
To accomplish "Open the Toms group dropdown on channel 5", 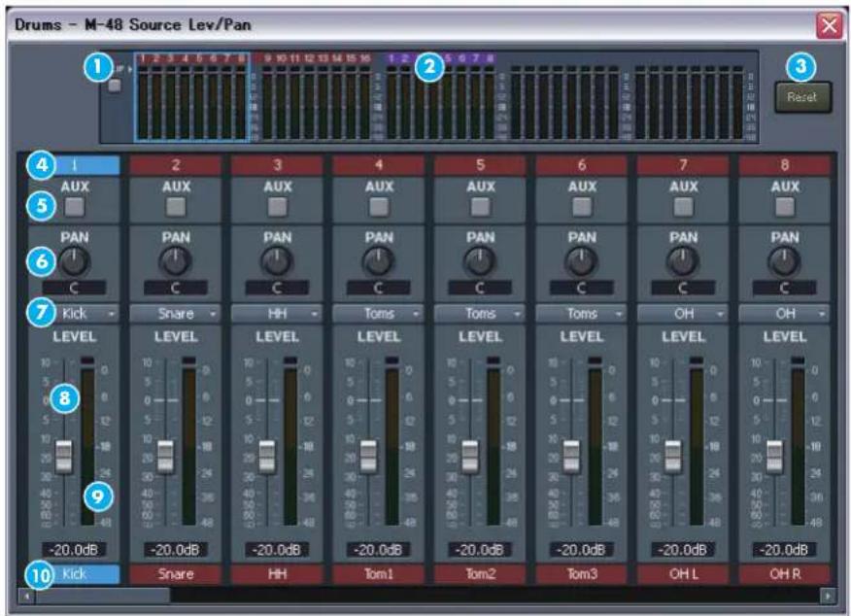I will 480,313.
